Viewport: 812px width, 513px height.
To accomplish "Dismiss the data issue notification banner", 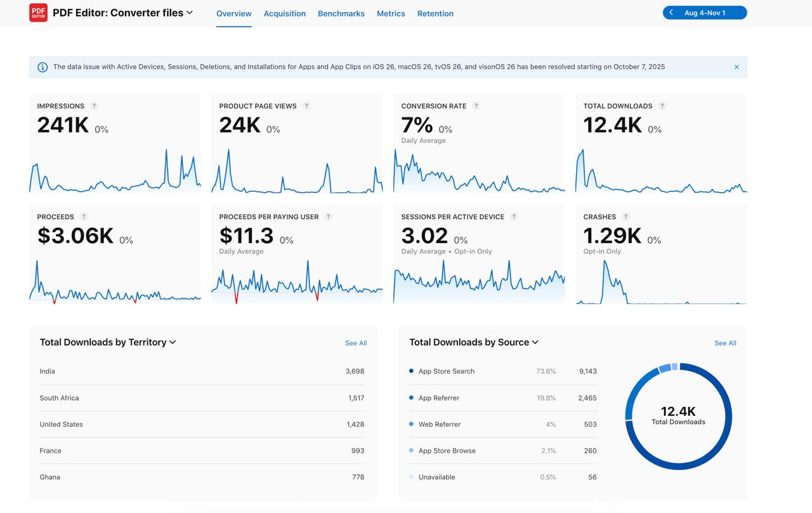I will (737, 66).
